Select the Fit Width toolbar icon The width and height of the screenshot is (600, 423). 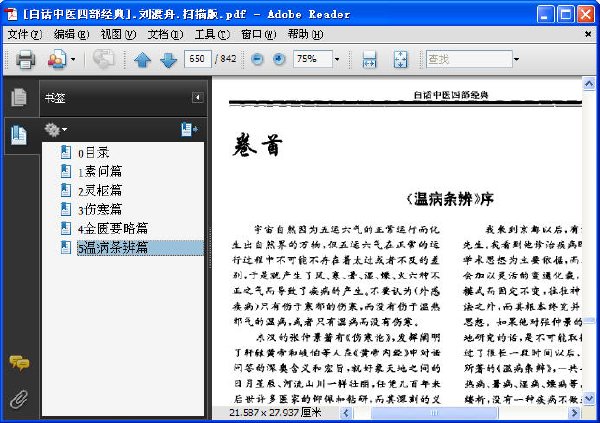click(x=369, y=59)
